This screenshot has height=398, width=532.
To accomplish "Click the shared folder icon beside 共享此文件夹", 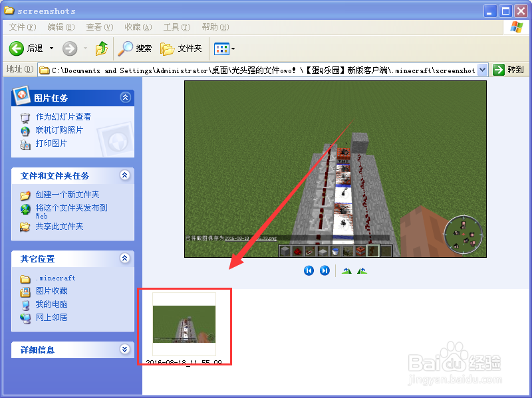I will coord(25,227).
